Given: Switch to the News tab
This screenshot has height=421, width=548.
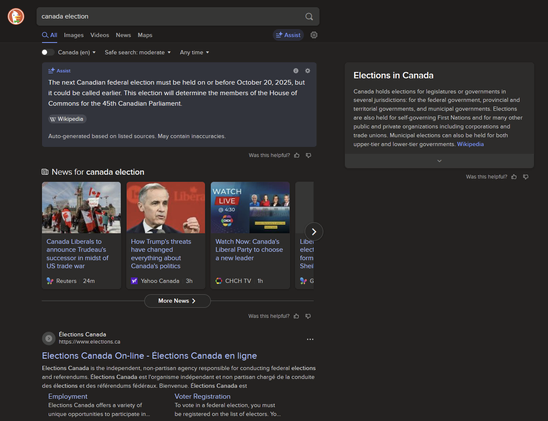Looking at the screenshot, I should [123, 35].
